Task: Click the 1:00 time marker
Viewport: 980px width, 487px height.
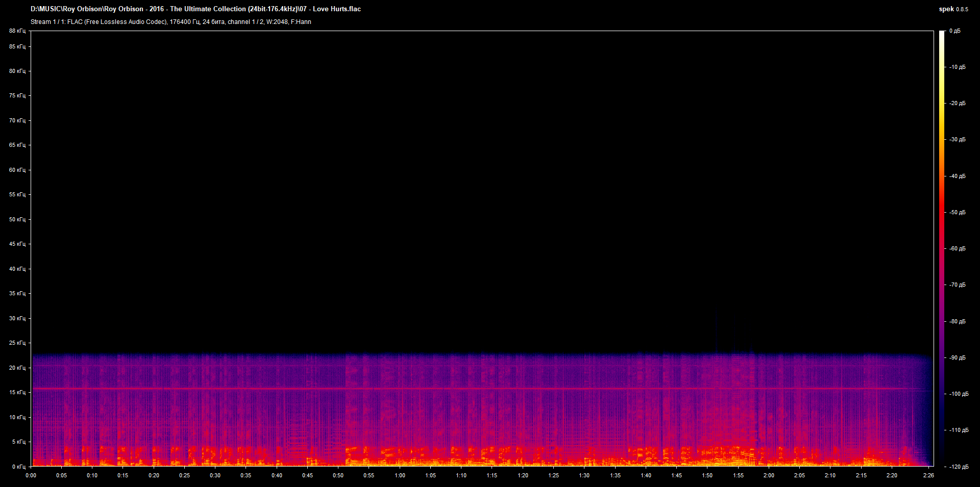Action: [x=400, y=475]
